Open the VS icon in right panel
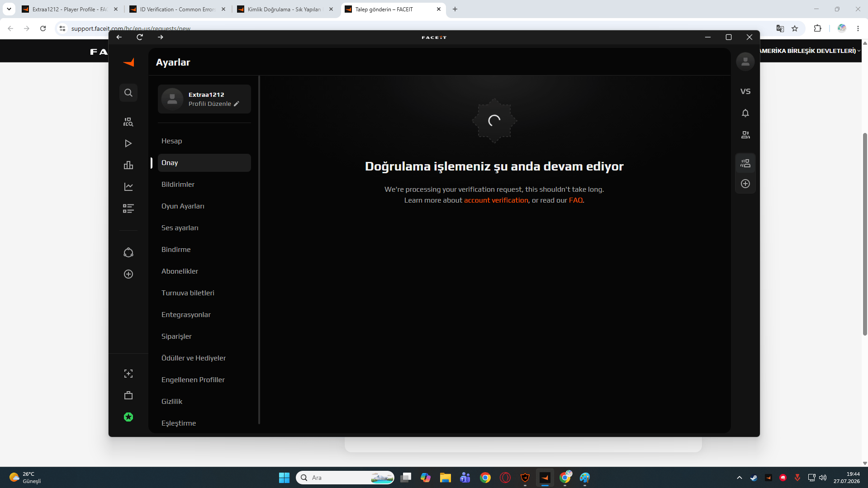 745,91
